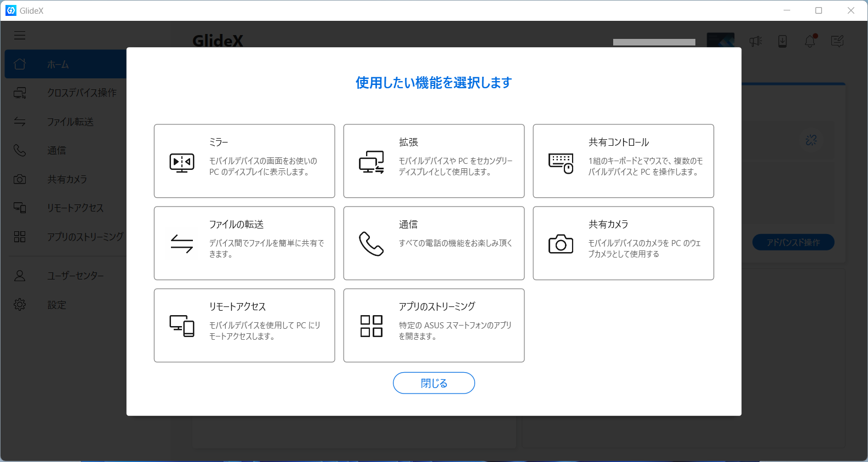Open the App Streaming (アプリのストリーミング) card
The image size is (868, 462).
tap(433, 325)
